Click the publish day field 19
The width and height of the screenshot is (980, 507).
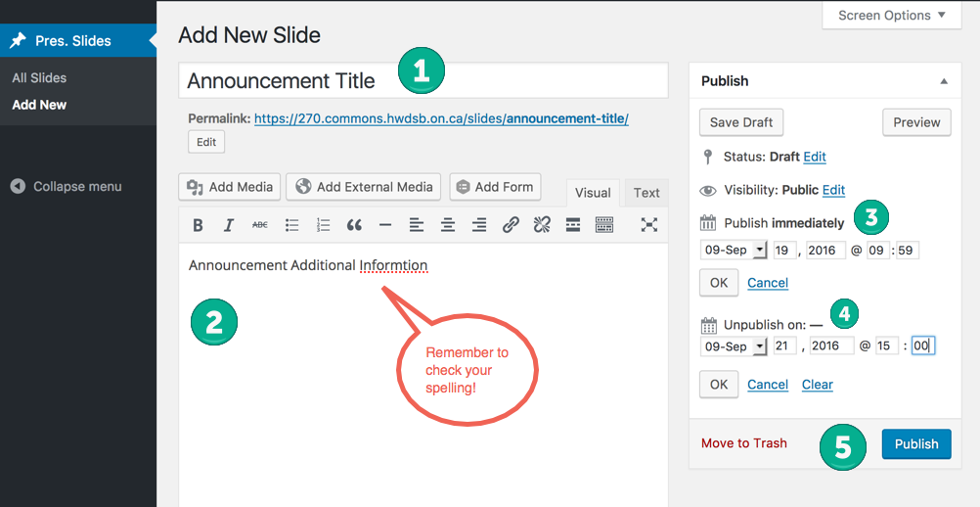[x=785, y=250]
